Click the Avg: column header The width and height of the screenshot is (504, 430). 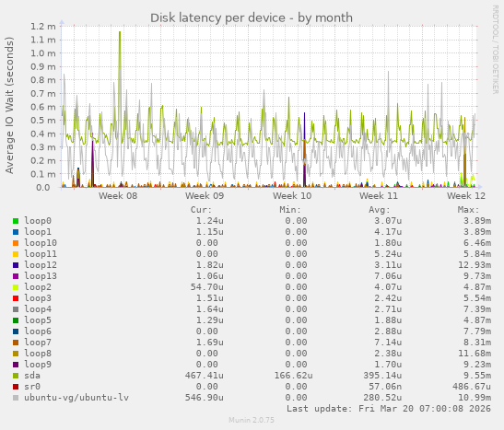click(380, 210)
